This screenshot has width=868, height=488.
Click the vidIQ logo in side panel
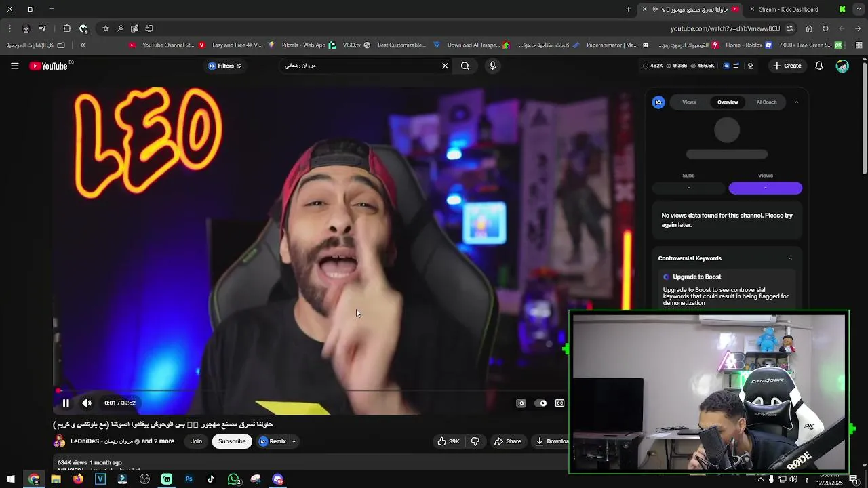658,102
